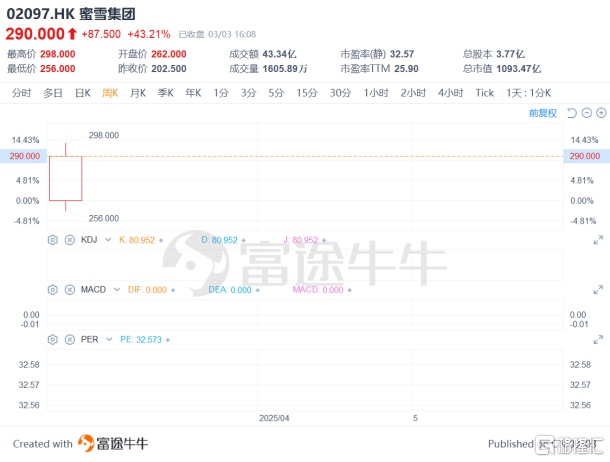Open PER indicator settings gear
610x462 pixels.
[53, 339]
